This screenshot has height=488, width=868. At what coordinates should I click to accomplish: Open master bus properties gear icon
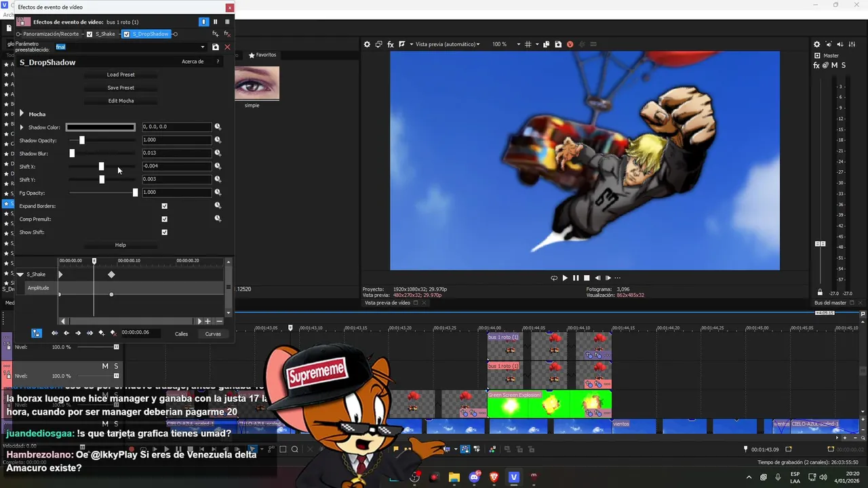pyautogui.click(x=816, y=44)
